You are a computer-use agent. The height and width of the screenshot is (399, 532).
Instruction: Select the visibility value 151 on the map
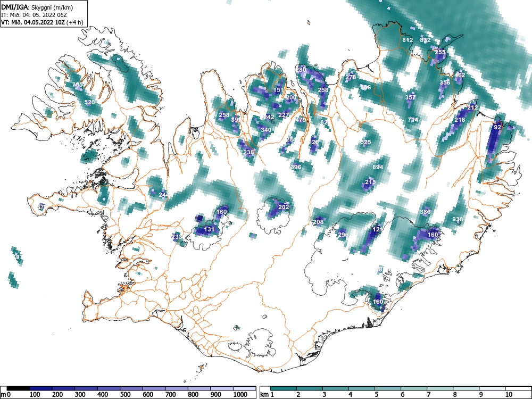coord(278,90)
